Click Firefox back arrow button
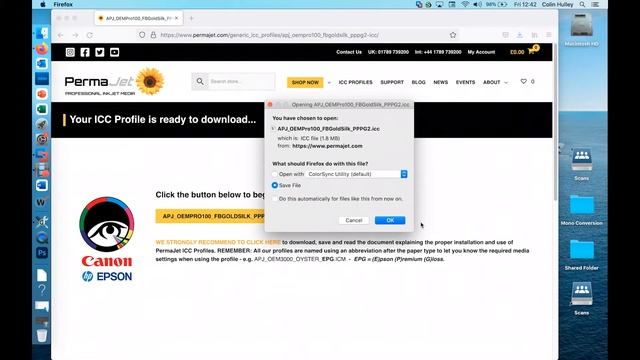 pyautogui.click(x=60, y=35)
